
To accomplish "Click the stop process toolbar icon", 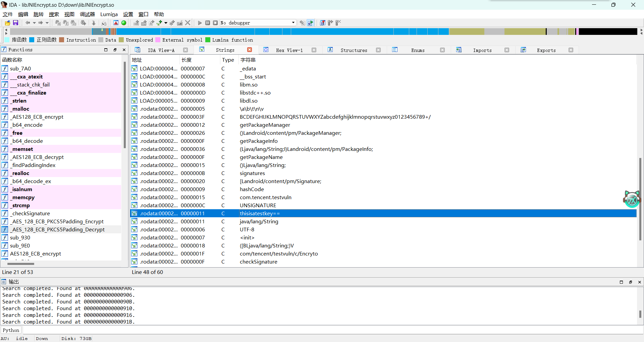I will click(x=215, y=23).
